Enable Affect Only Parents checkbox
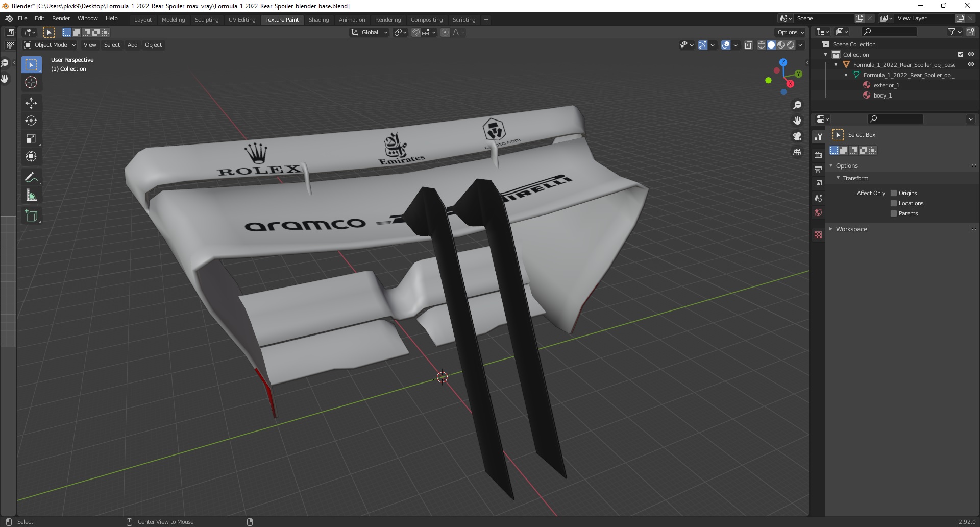The width and height of the screenshot is (980, 527). [x=894, y=213]
